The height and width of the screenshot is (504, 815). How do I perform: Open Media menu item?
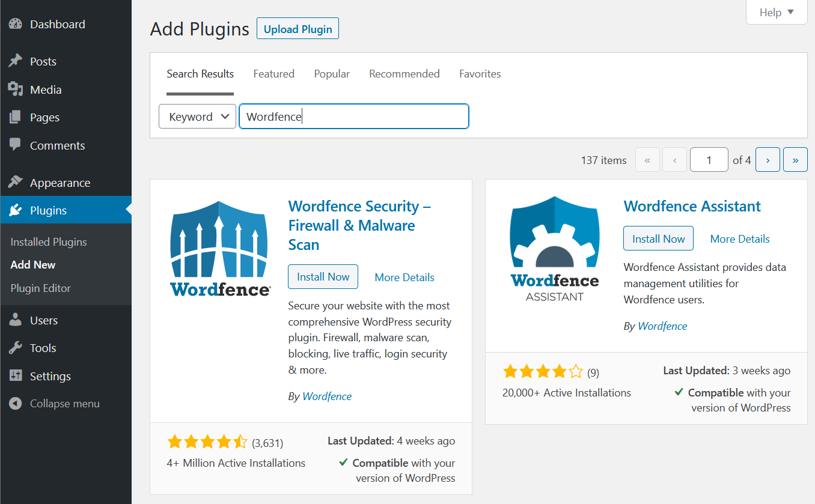coord(66,90)
